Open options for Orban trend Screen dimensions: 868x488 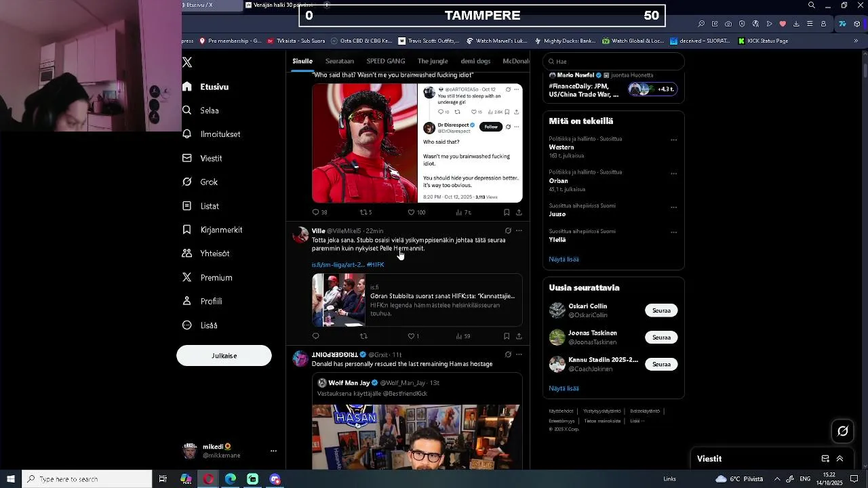tap(673, 174)
